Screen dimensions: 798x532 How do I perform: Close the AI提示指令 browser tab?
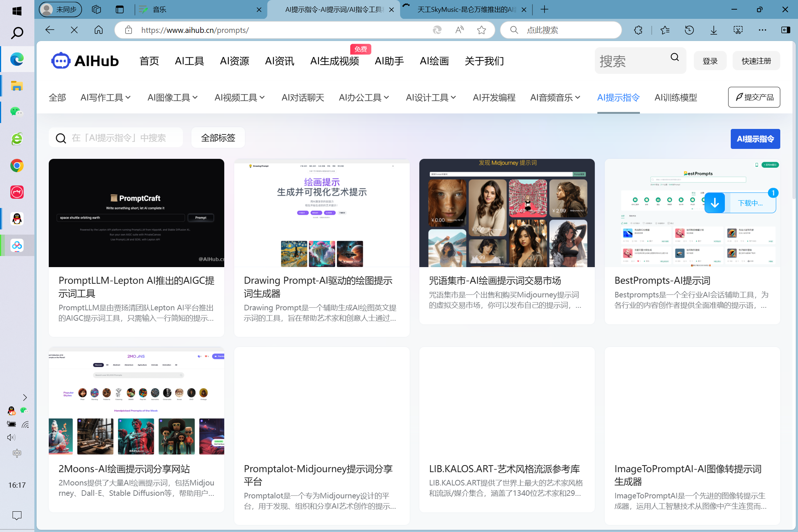(391, 10)
